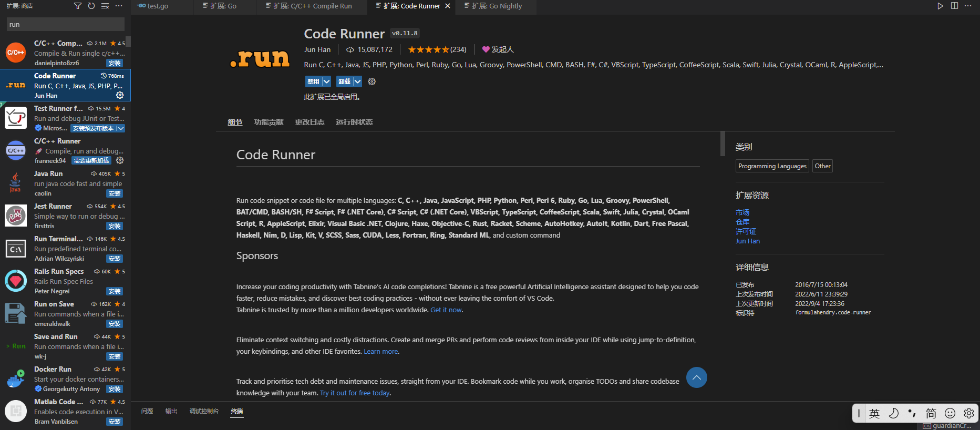Open sidebar views and more actions menu

[x=119, y=6]
